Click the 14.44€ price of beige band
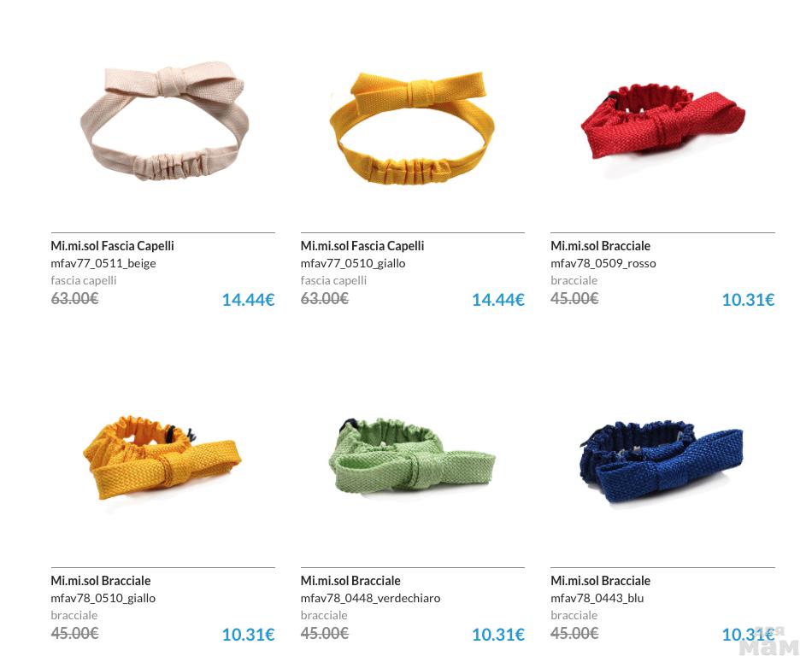The image size is (812, 668). [x=249, y=300]
